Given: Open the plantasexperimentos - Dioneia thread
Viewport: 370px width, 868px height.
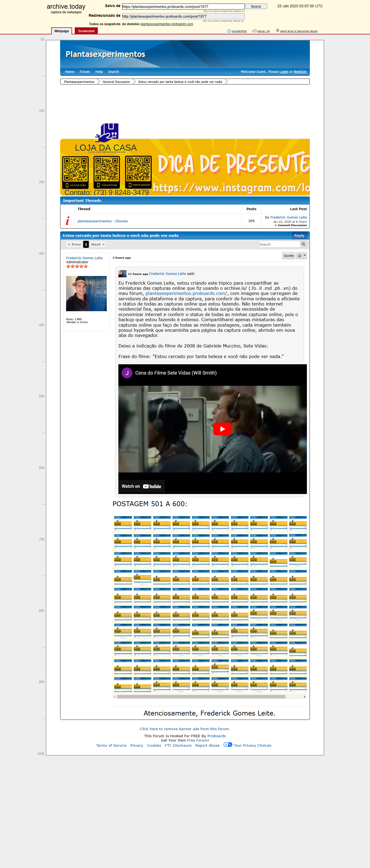Looking at the screenshot, I should [102, 221].
